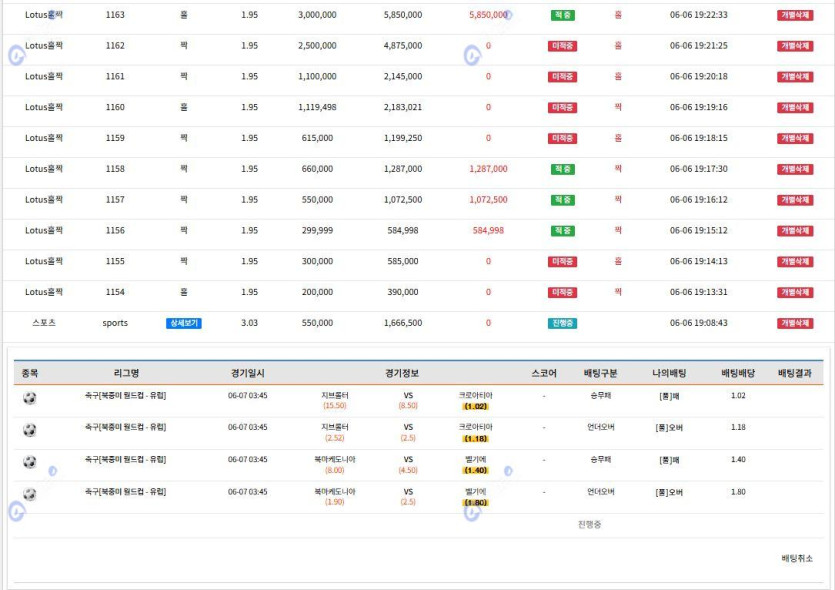The width and height of the screenshot is (835, 590).
Task: Delete bet round 1163 with 개별삭제
Action: [x=795, y=15]
